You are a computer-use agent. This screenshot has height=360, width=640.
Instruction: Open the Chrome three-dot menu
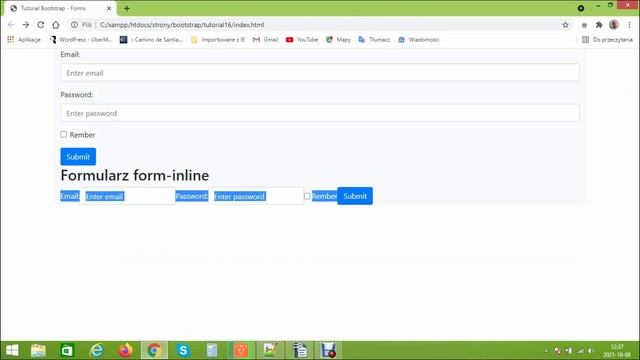coord(629,25)
